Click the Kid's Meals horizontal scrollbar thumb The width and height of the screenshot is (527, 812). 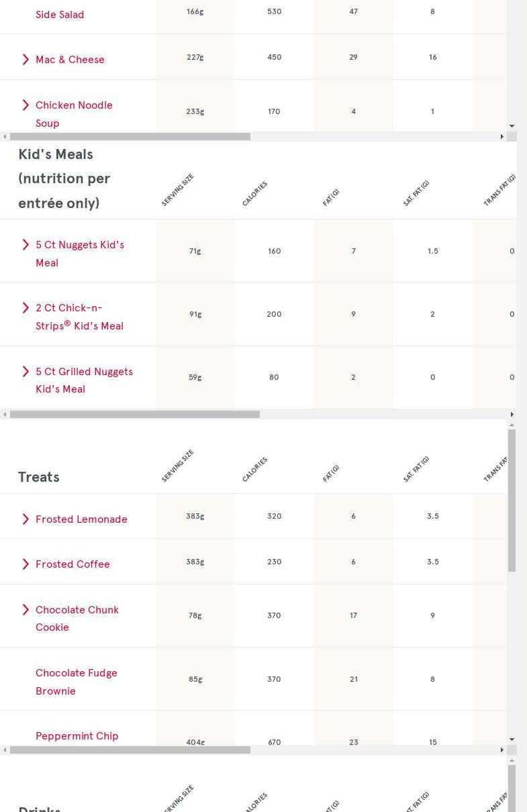(134, 415)
